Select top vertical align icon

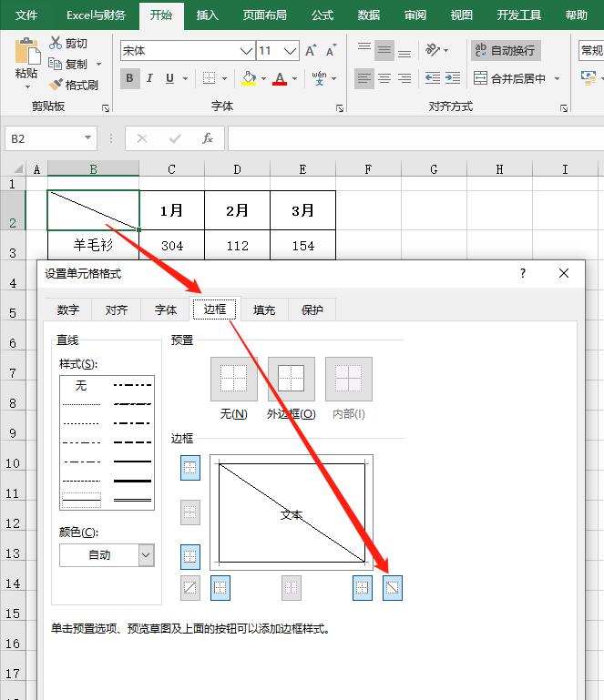pyautogui.click(x=364, y=49)
